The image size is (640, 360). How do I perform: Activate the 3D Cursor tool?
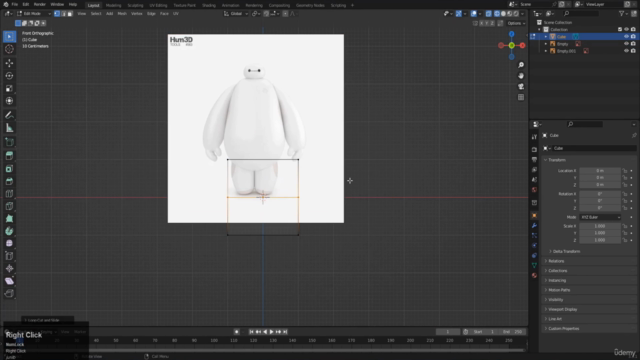click(9, 49)
